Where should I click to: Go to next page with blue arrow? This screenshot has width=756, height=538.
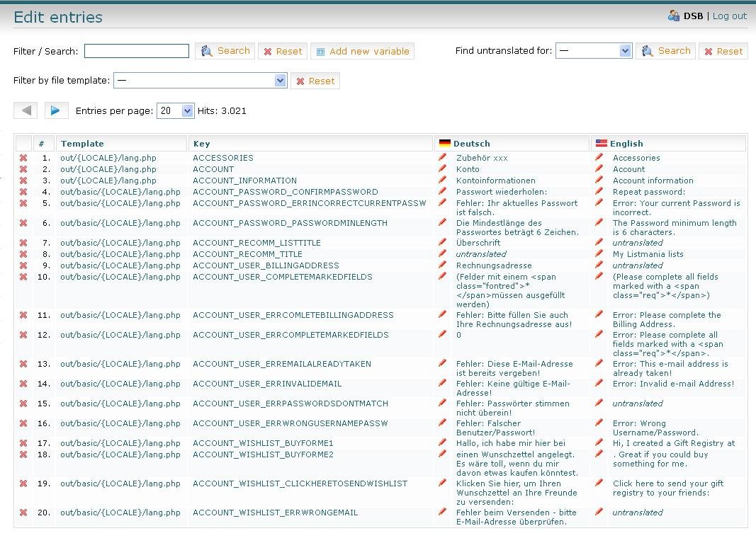point(56,110)
